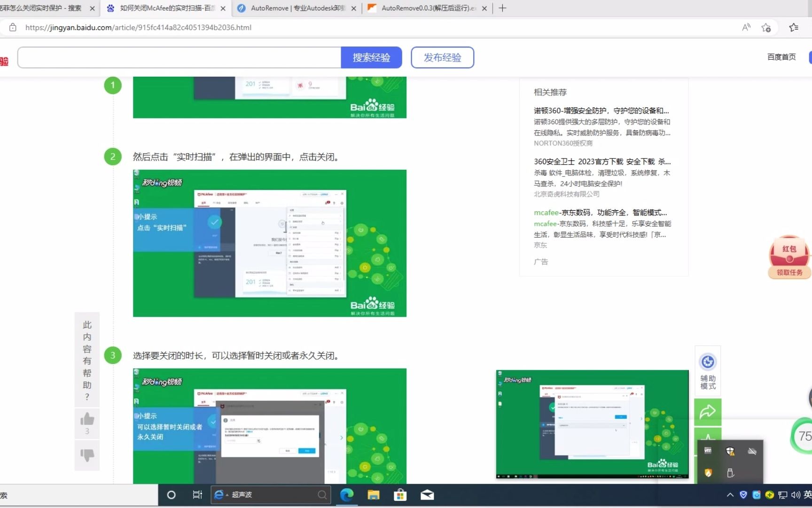Open VMware tray icon in overflow popup
This screenshot has width=812, height=508.
(x=708, y=451)
